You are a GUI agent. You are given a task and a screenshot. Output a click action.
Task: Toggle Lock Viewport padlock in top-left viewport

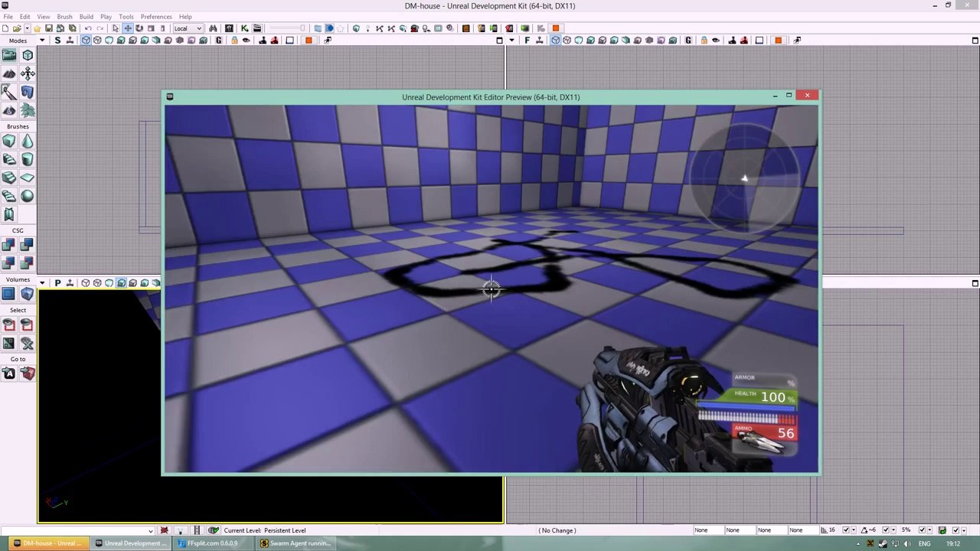tap(234, 40)
